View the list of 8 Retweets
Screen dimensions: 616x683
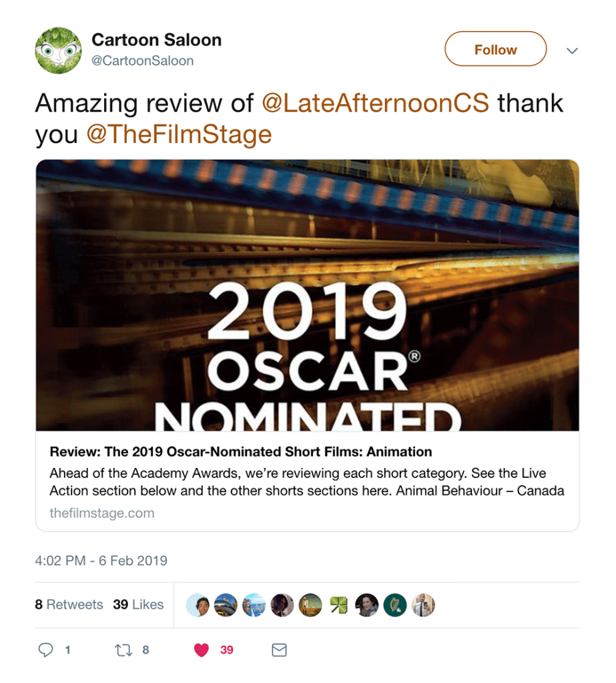click(69, 605)
